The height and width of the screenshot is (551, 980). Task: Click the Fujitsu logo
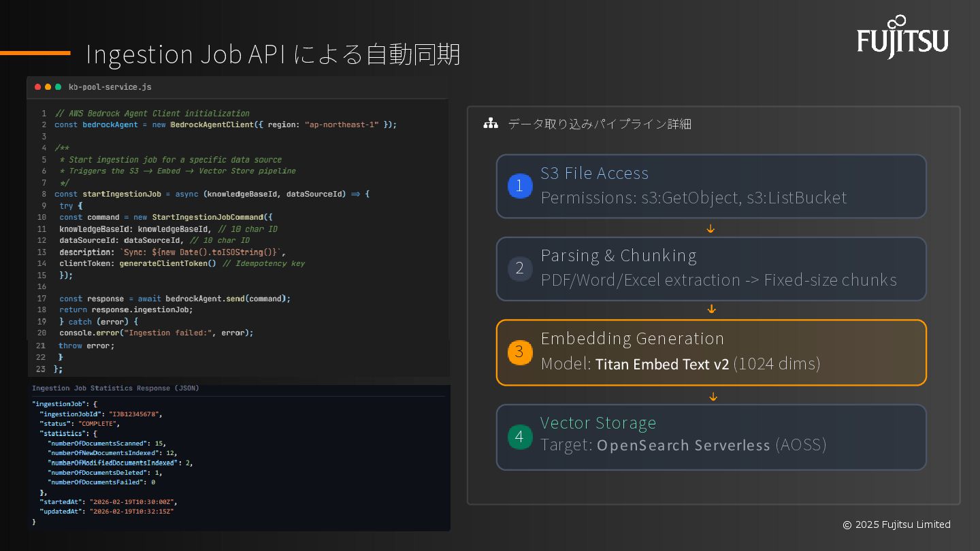[902, 37]
